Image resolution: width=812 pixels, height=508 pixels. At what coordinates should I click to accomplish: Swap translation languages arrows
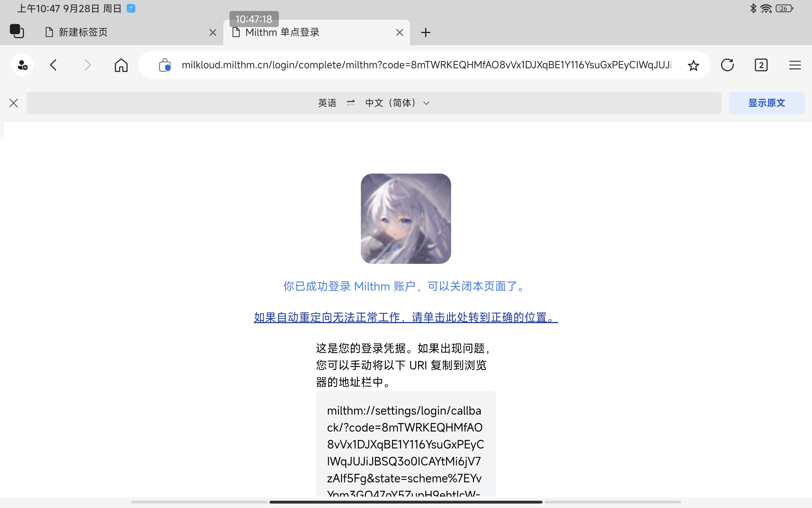click(351, 103)
